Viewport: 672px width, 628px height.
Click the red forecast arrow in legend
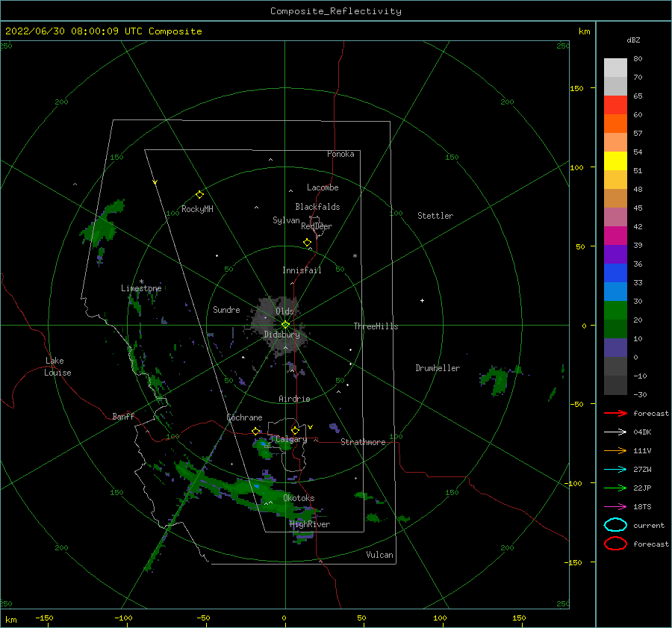(615, 413)
